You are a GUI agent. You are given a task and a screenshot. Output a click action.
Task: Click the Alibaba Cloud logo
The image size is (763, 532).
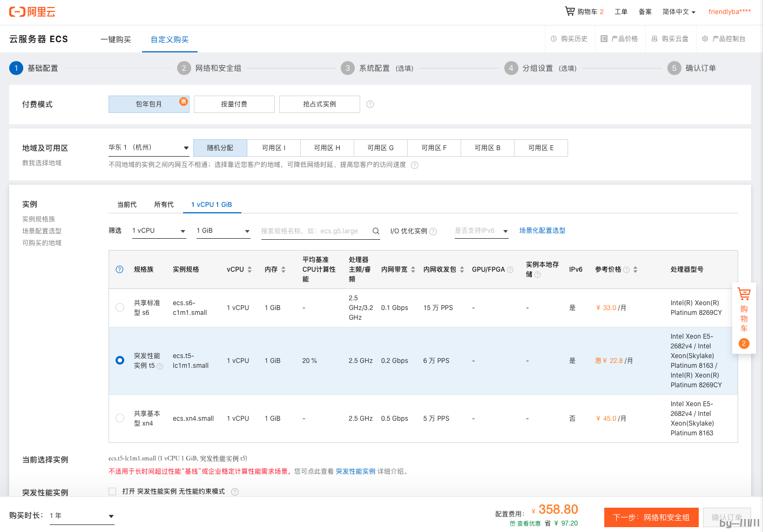[32, 12]
